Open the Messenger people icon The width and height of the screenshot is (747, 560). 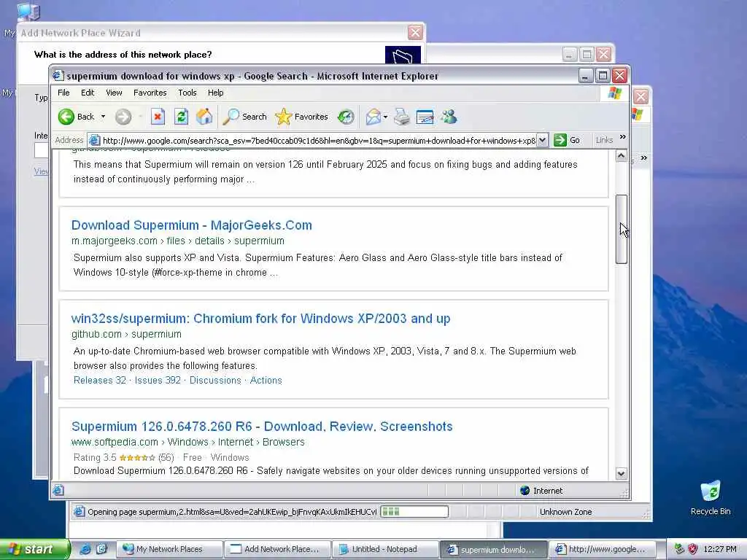coord(449,117)
